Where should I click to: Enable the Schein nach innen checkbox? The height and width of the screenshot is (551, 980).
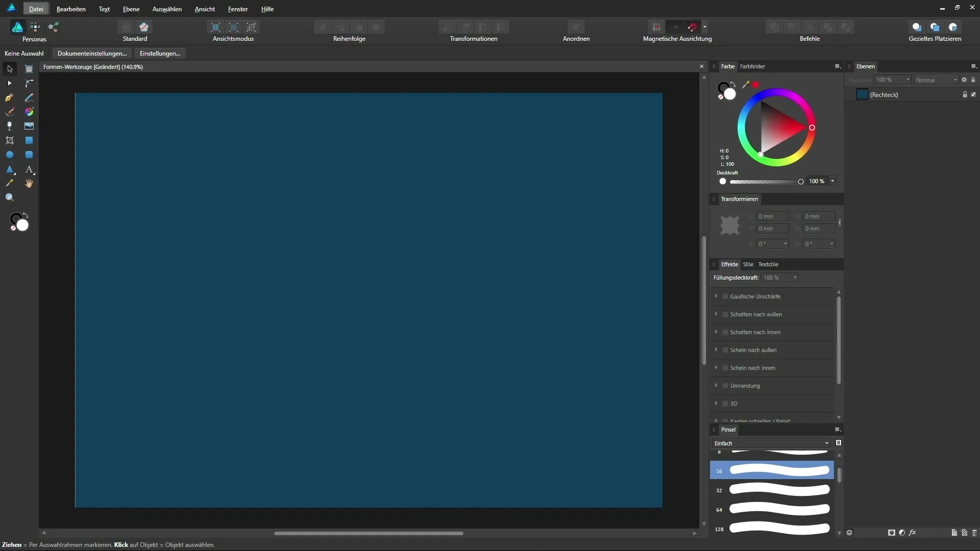click(725, 368)
